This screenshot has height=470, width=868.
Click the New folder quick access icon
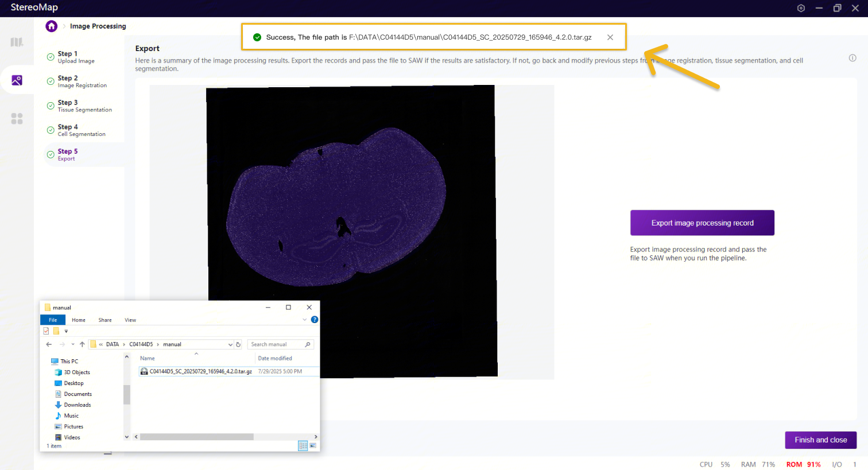point(56,331)
